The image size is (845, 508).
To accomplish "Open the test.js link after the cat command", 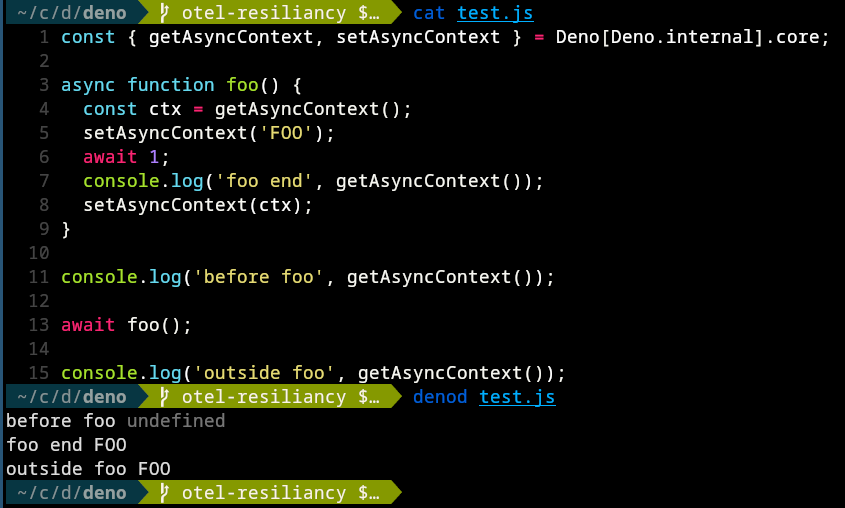I will coord(495,13).
